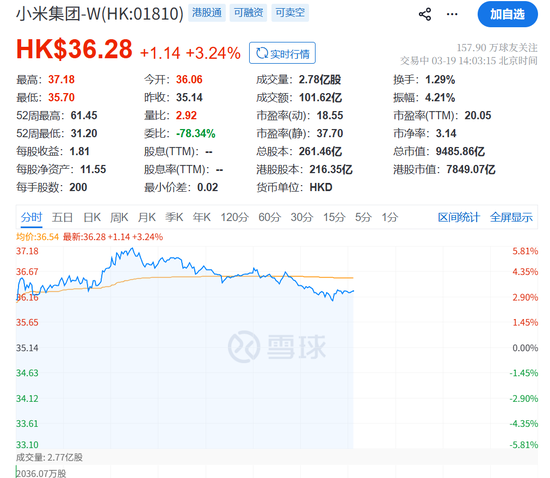Select the 港股通 tag
Viewport: 550px width, 478px height.
(x=207, y=13)
